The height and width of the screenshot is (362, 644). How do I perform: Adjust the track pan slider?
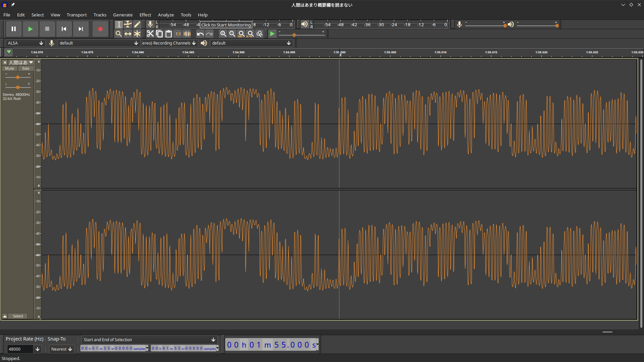18,87
